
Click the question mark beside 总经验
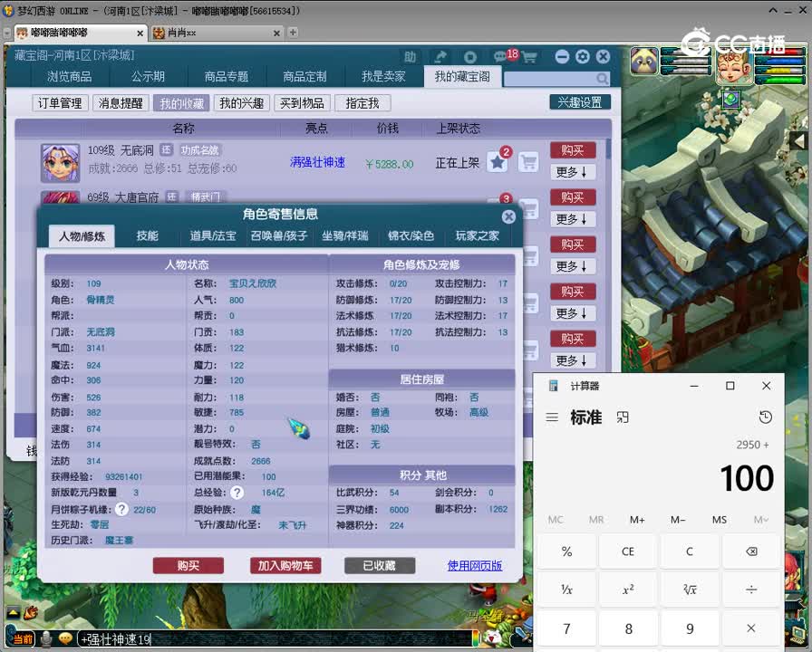coord(237,493)
